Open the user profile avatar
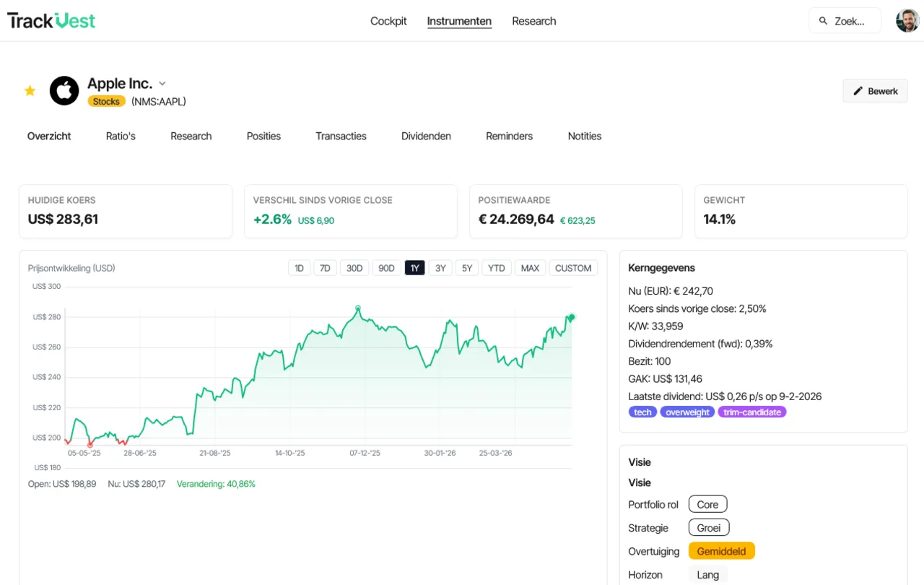Viewport: 924px width, 585px height. tap(907, 21)
